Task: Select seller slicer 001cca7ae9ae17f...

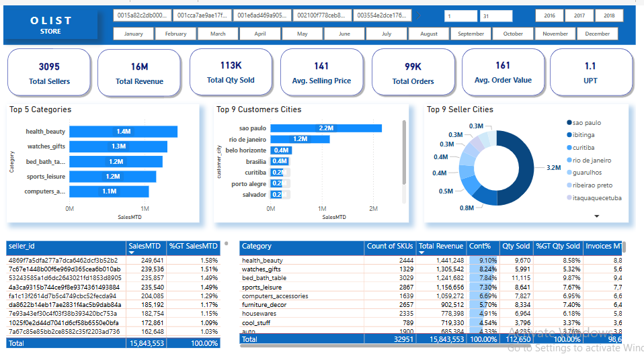Action: [x=202, y=15]
